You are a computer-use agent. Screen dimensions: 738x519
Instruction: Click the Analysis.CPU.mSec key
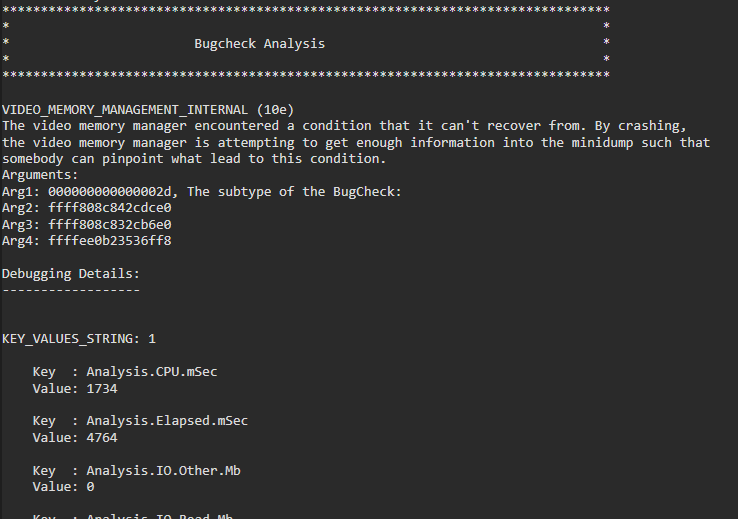coord(151,372)
